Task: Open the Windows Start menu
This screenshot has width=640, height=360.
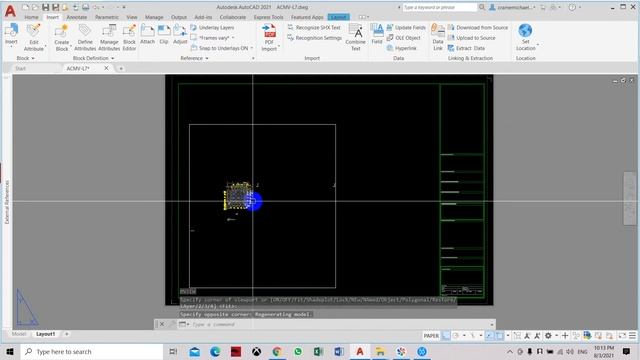Action: click(x=10, y=351)
